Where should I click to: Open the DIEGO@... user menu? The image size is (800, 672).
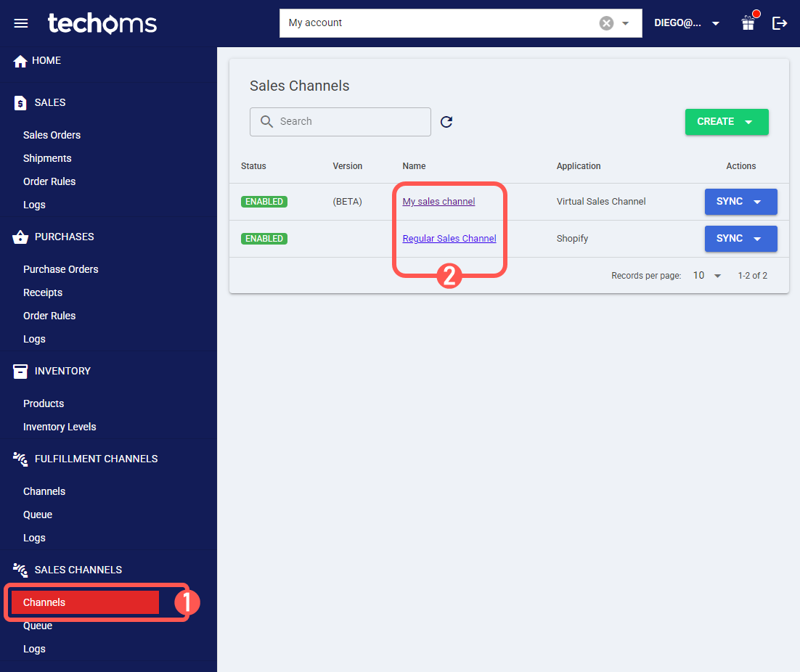tap(687, 23)
